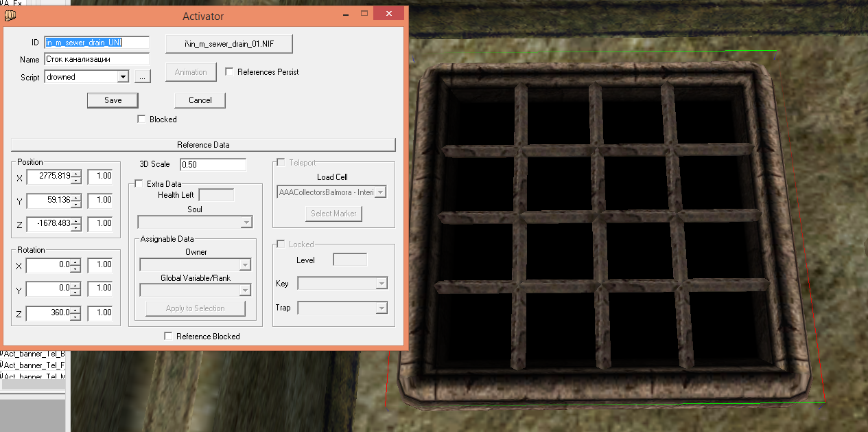Click the Animation button
868x432 pixels.
pyautogui.click(x=191, y=72)
